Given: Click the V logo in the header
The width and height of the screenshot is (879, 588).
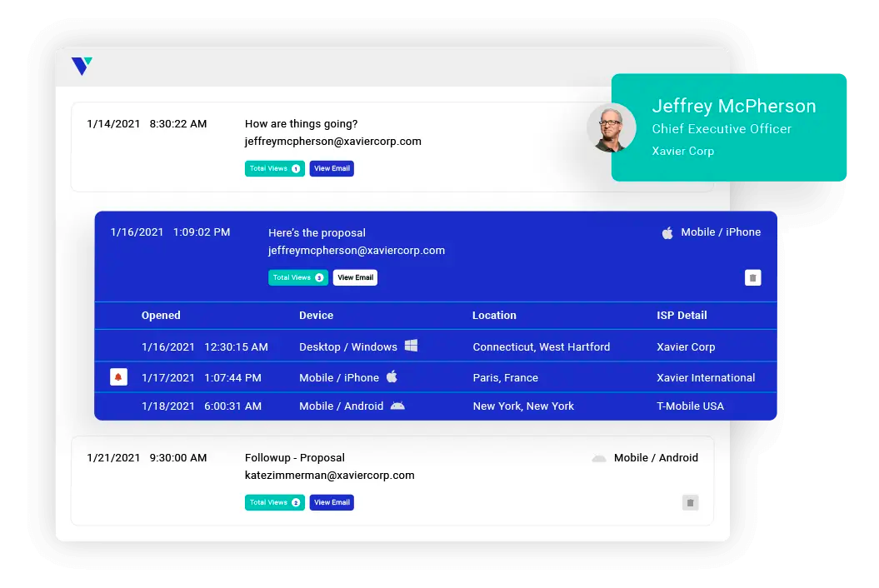Looking at the screenshot, I should click(82, 66).
